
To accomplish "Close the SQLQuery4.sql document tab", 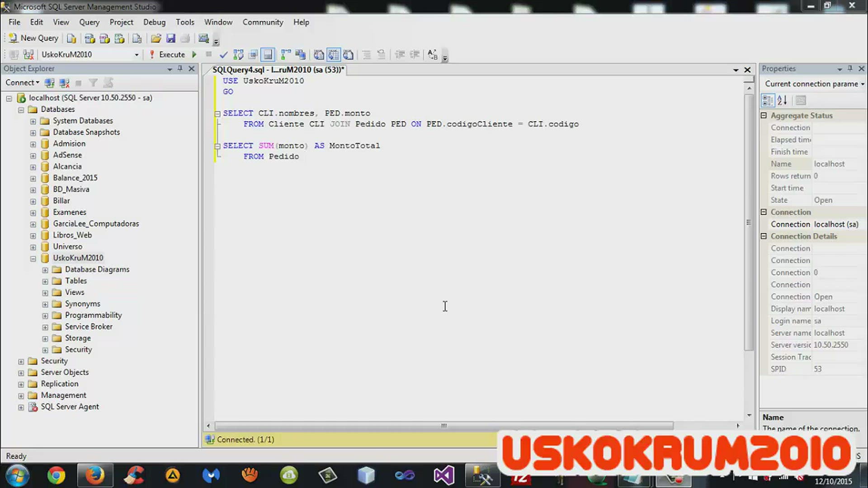I will [747, 70].
